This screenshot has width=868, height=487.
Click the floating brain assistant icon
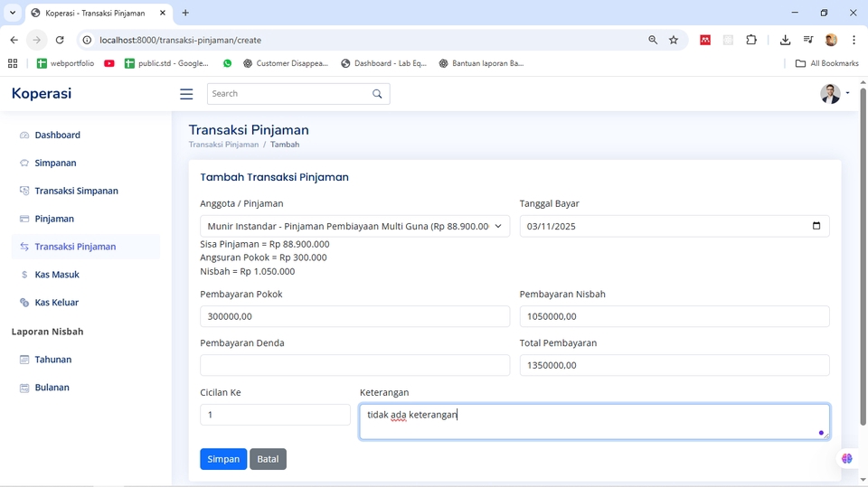coord(847,458)
